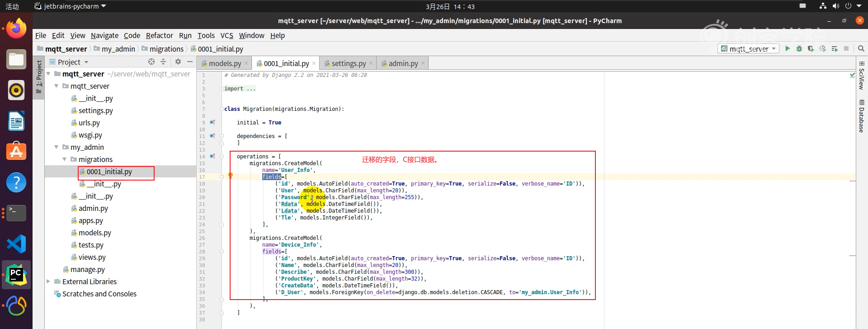This screenshot has height=329, width=868.
Task: Click the override marker on line 14
Action: point(212,156)
